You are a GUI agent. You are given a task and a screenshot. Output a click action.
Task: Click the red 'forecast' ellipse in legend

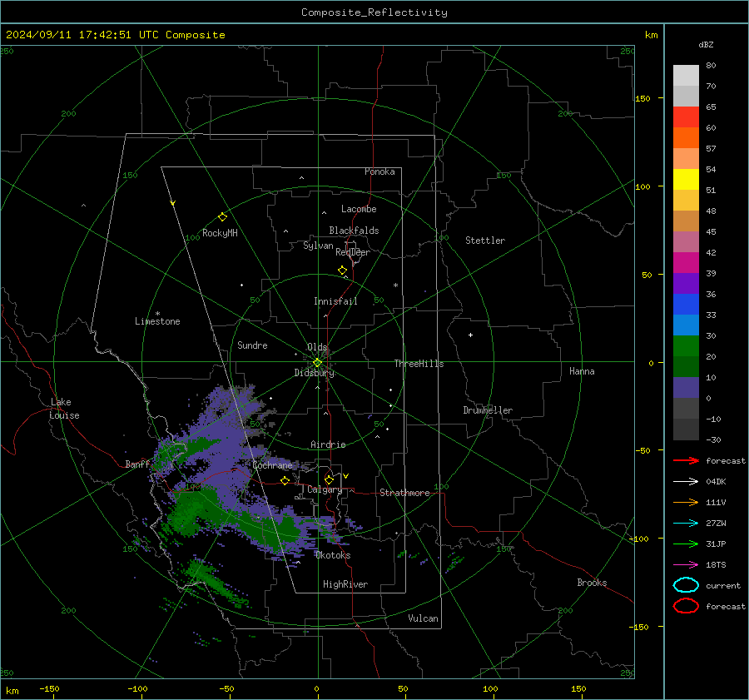click(686, 606)
